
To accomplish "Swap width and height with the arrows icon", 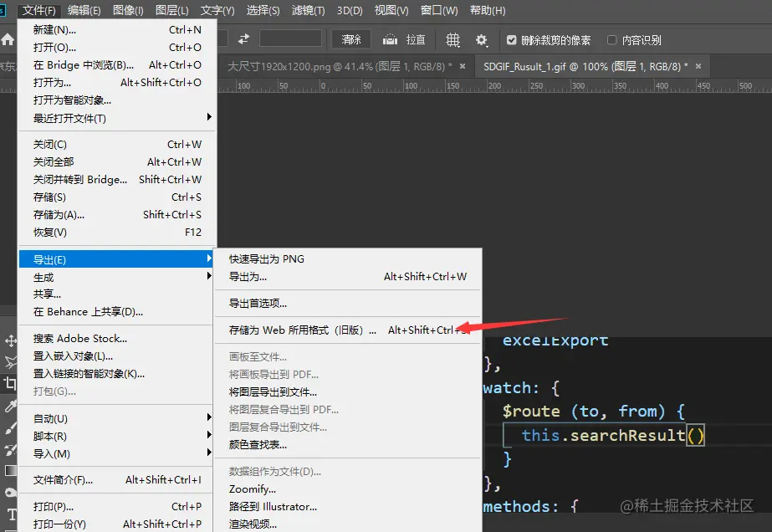I will (x=243, y=39).
